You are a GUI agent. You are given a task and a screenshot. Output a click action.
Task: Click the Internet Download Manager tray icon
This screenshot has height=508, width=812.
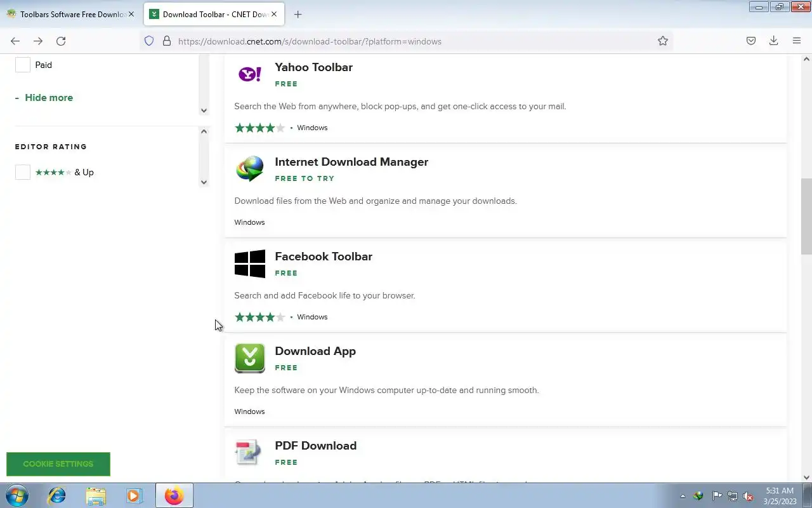pos(699,496)
